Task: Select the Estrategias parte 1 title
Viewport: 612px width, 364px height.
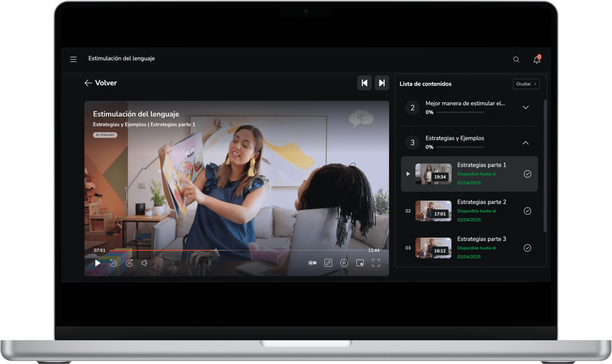Action: (x=481, y=165)
